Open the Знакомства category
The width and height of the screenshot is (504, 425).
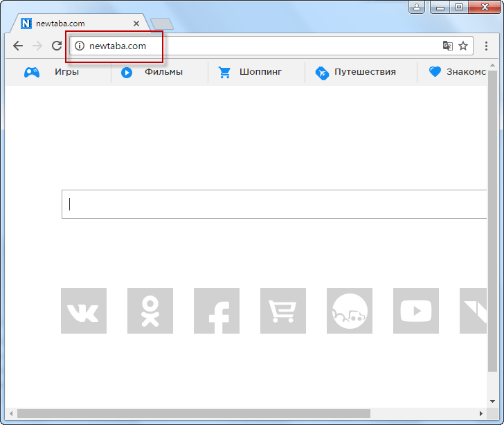pos(467,72)
